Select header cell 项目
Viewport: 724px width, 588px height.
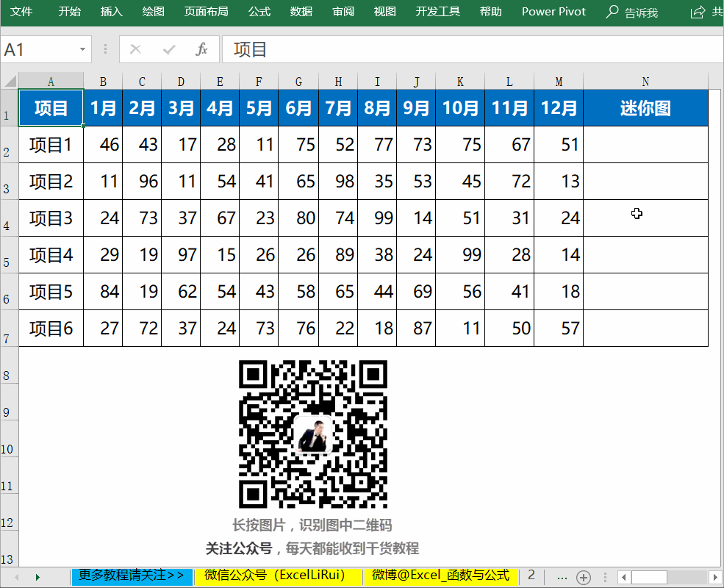[x=51, y=108]
